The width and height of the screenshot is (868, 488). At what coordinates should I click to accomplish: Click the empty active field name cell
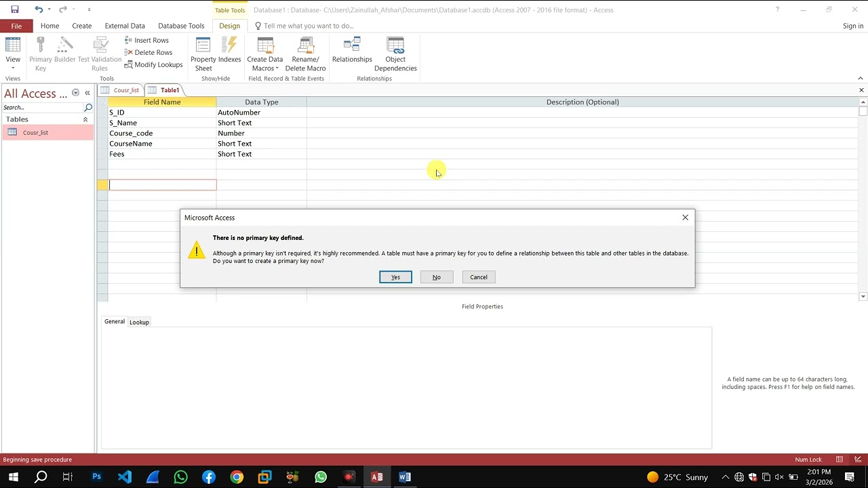coord(162,185)
